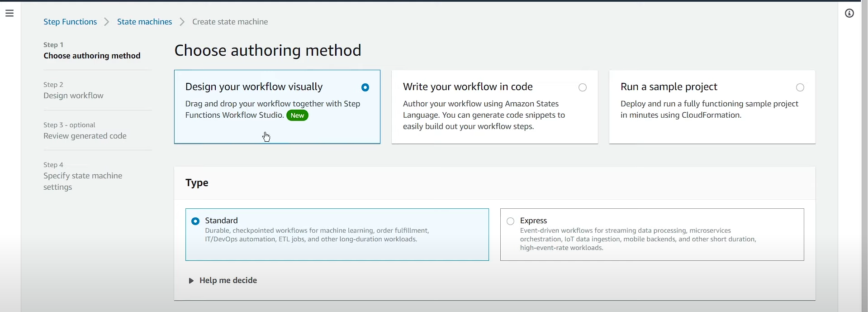
Task: Click the first breadcrumb chevron separator
Action: pyautogui.click(x=107, y=22)
